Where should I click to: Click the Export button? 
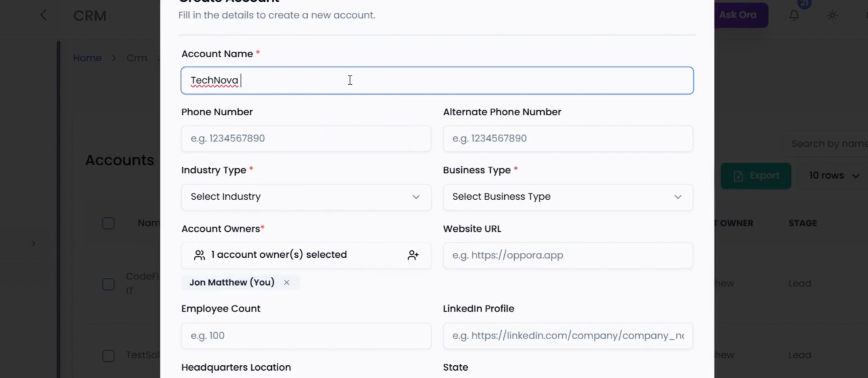point(756,176)
